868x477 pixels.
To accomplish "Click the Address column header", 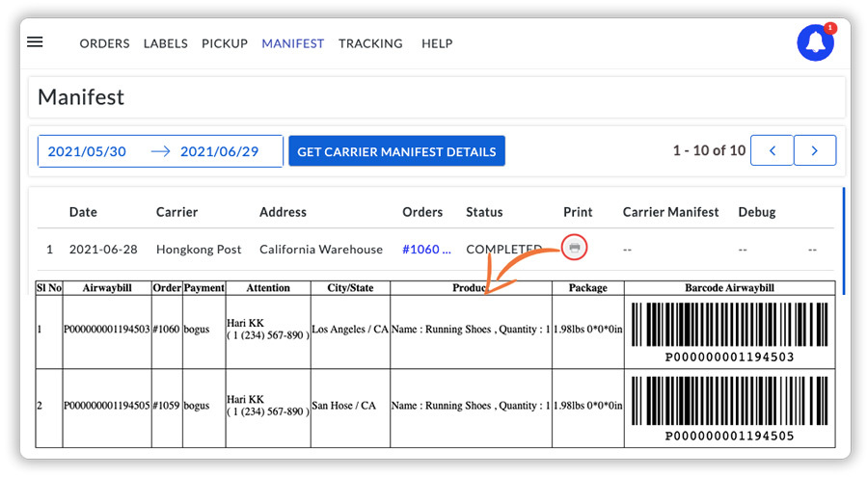I will coord(283,212).
